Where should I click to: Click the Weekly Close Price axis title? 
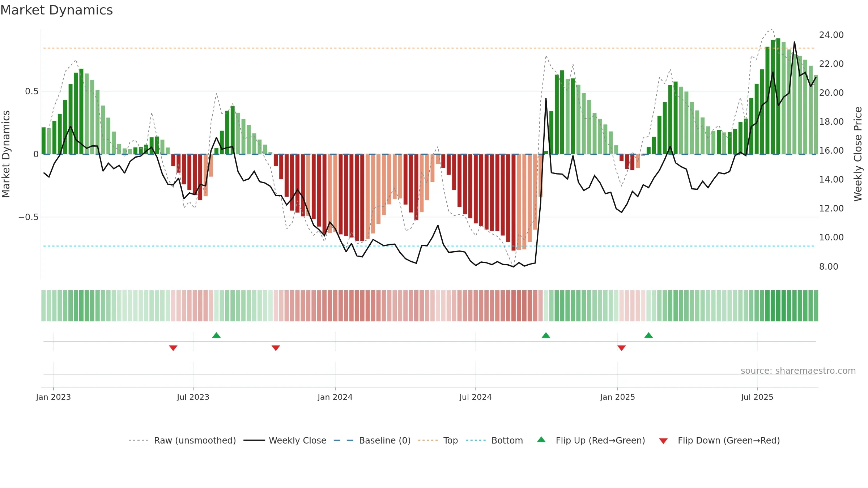(858, 154)
